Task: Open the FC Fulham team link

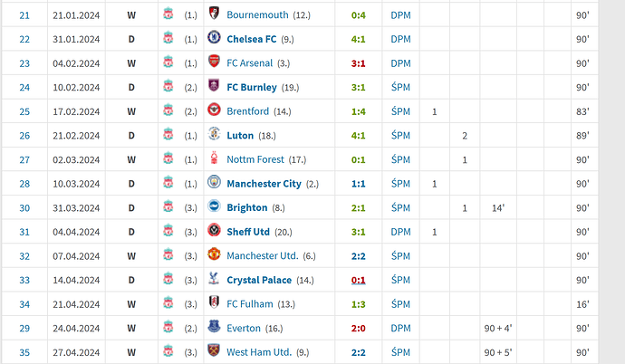Action: [250, 304]
